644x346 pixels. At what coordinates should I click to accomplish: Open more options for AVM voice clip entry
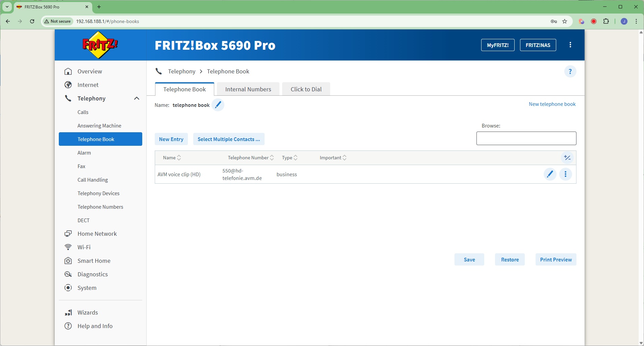click(566, 174)
